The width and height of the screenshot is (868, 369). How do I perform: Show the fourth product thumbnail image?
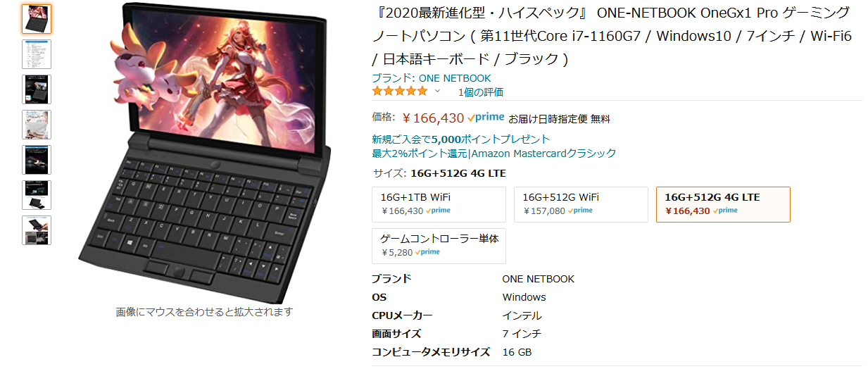[x=37, y=125]
